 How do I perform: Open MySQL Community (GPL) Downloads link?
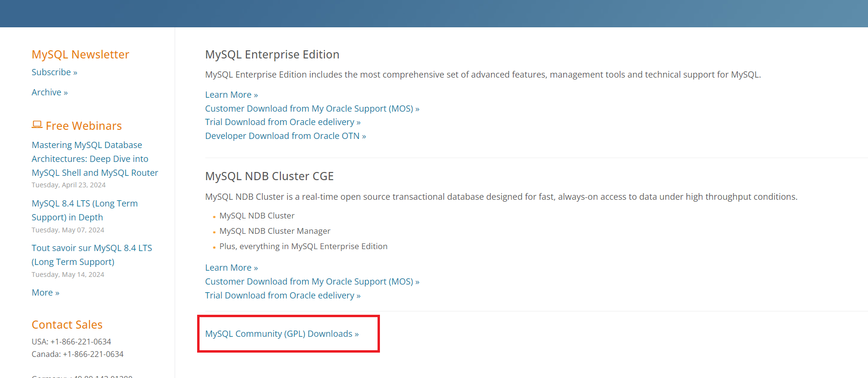pos(282,334)
